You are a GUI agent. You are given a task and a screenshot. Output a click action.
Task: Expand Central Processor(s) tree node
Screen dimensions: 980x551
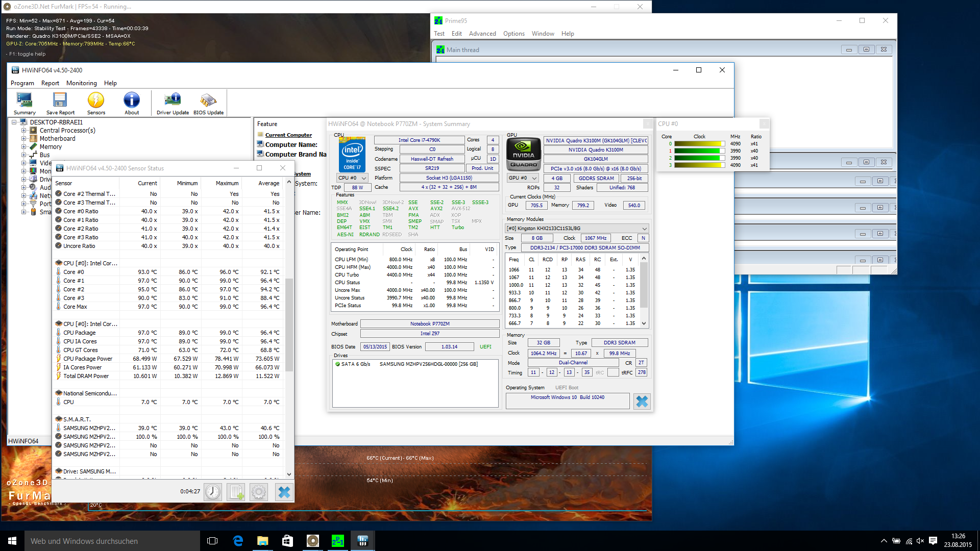point(23,131)
